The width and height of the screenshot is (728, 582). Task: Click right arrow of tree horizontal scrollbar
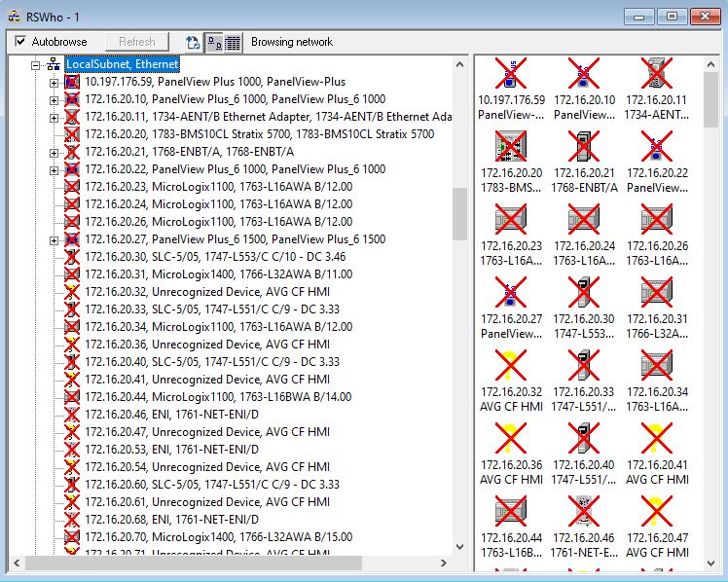point(444,563)
